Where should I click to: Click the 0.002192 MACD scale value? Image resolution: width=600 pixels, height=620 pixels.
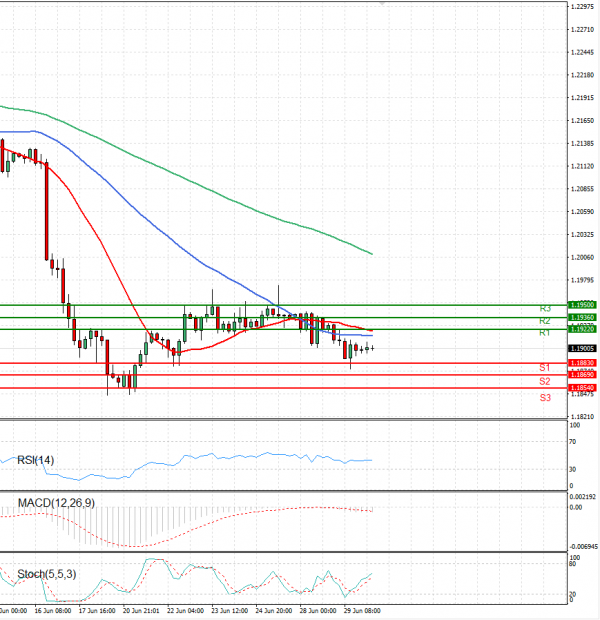click(x=583, y=497)
